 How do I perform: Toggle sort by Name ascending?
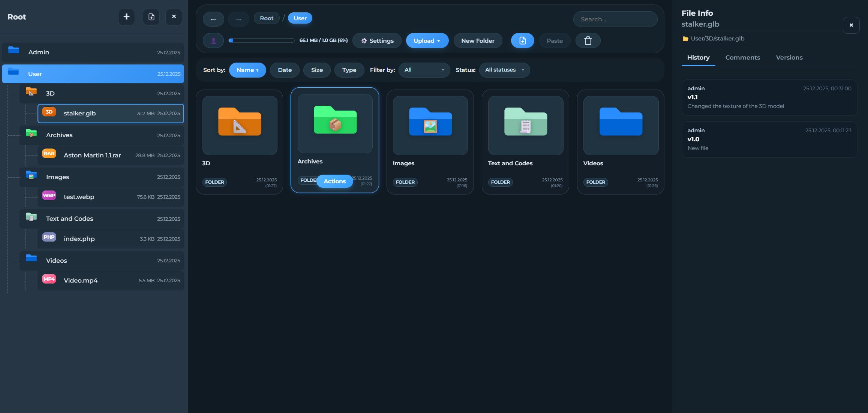[247, 70]
